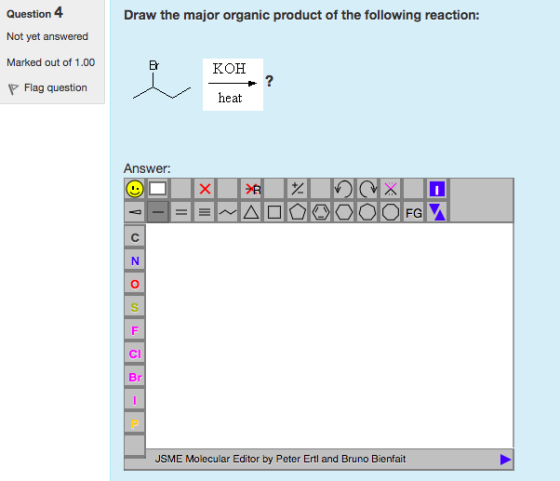
Task: Select the charge plus/minus tool
Action: (x=298, y=189)
